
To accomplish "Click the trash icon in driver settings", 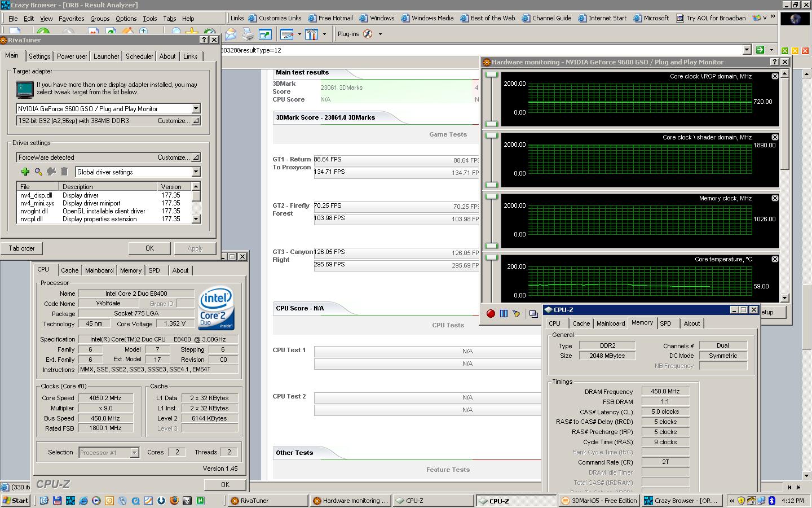I will tap(64, 172).
